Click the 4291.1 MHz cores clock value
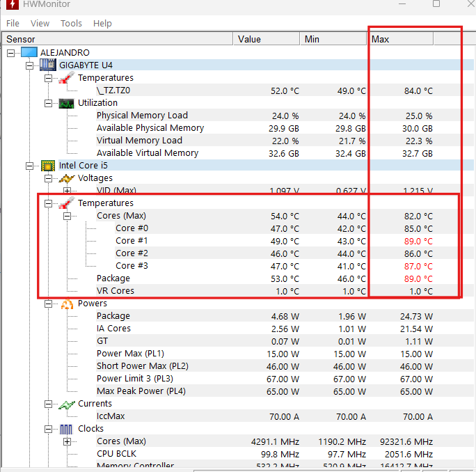This screenshot has width=476, height=472. coord(275,441)
